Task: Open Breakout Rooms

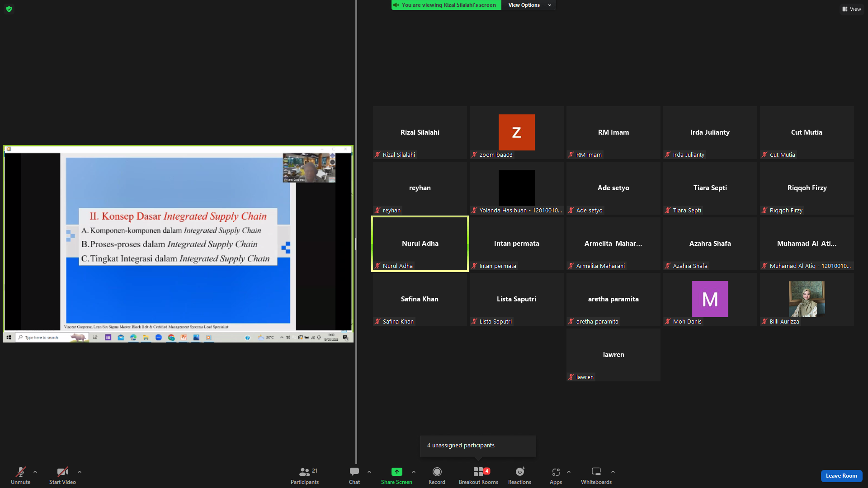Action: click(478, 475)
